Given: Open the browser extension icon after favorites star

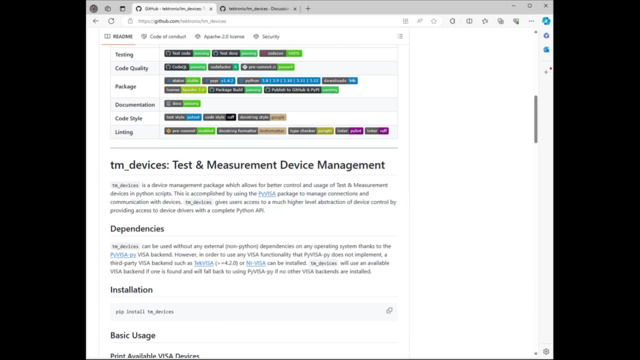Looking at the screenshot, I should [452, 21].
